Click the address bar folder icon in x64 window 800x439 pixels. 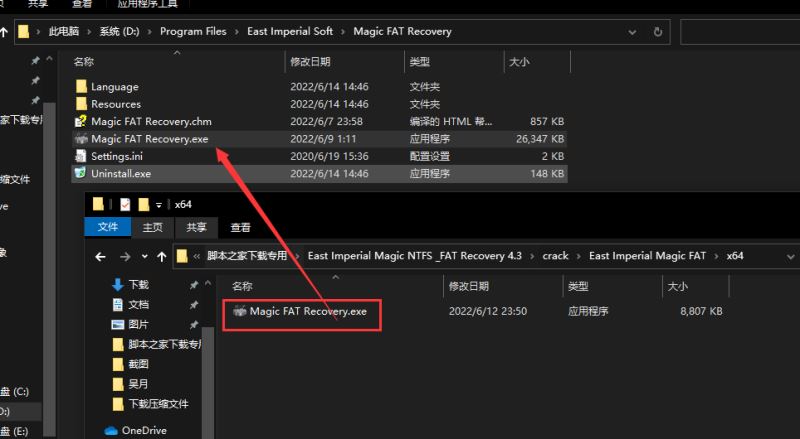[182, 256]
